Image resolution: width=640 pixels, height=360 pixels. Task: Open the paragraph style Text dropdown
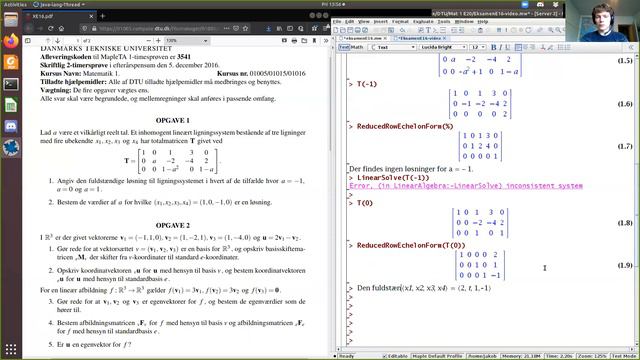[x=393, y=47]
